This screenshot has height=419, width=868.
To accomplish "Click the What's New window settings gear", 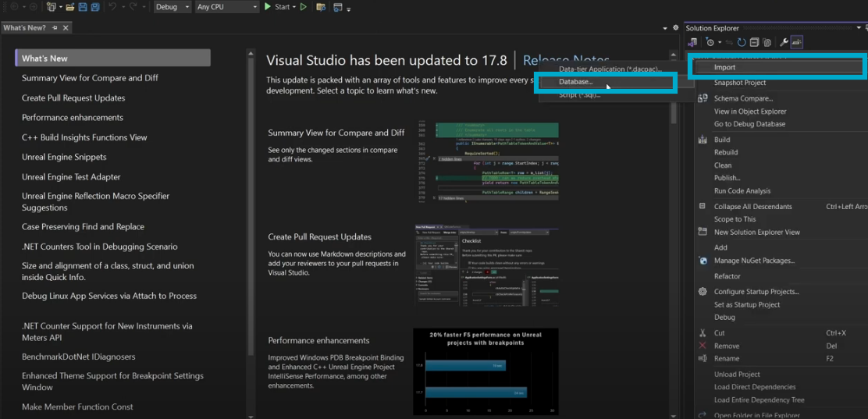I will click(676, 27).
